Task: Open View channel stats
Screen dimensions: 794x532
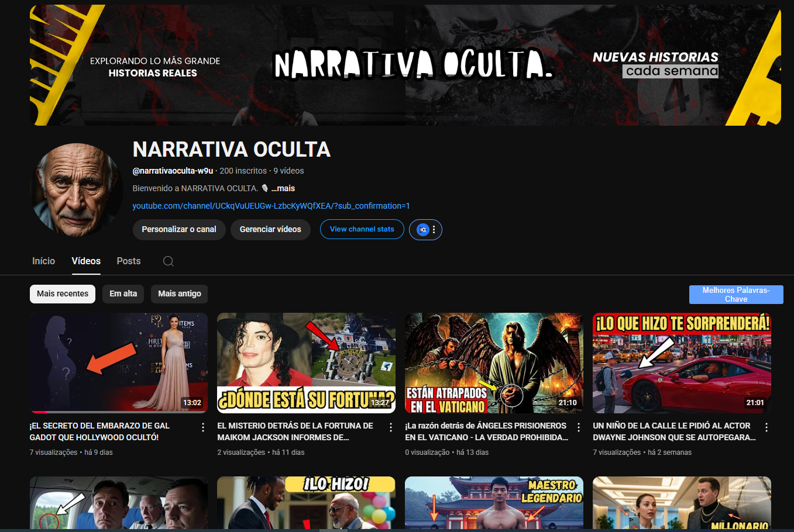Action: [x=362, y=229]
